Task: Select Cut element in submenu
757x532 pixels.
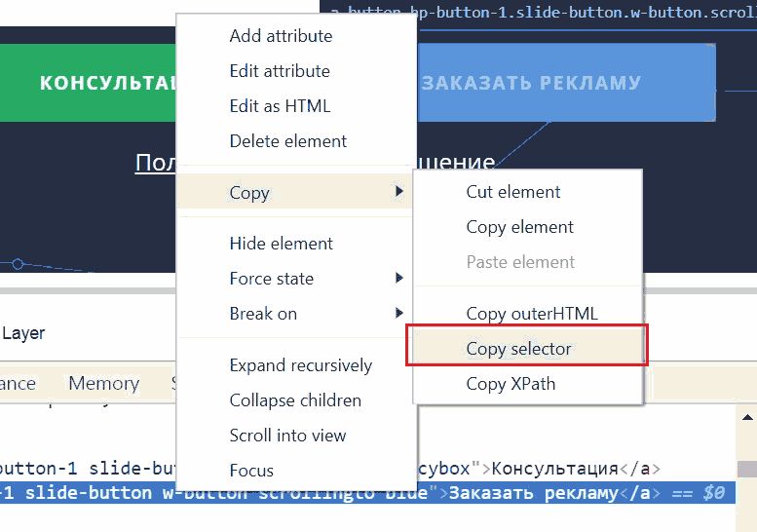Action: coord(528,192)
